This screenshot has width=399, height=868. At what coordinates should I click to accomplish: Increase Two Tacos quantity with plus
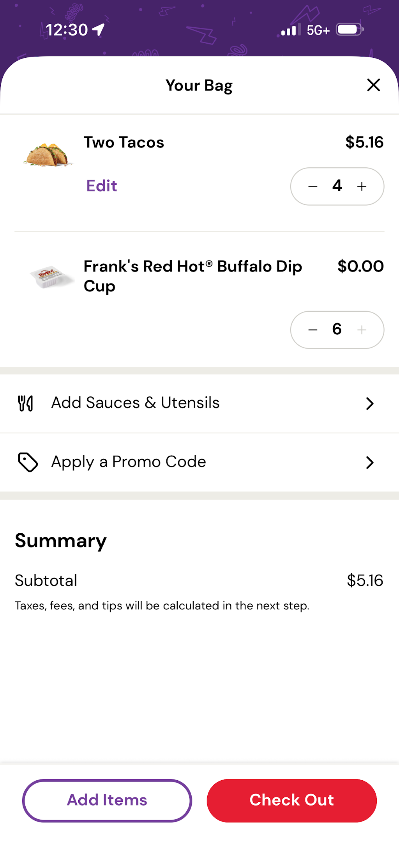tap(362, 186)
